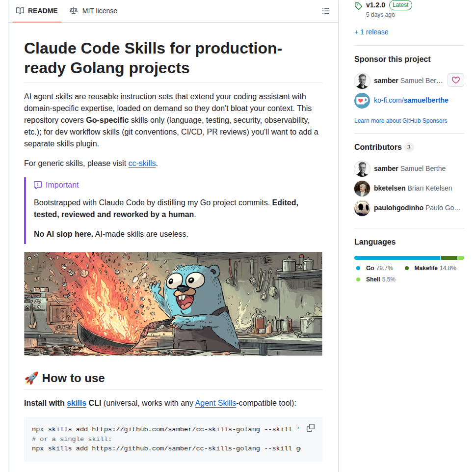Open the cc-skills link

pos(142,163)
